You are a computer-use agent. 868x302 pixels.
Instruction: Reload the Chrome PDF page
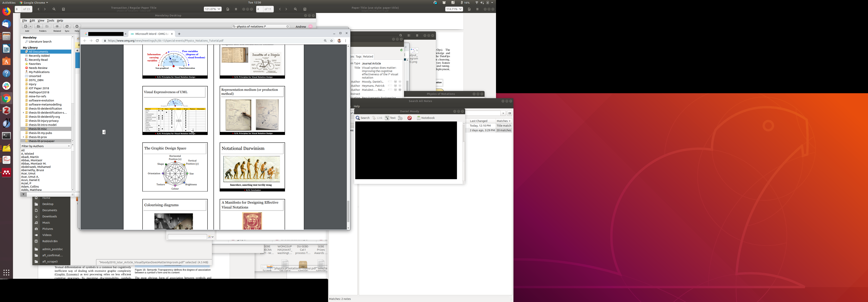[97, 41]
